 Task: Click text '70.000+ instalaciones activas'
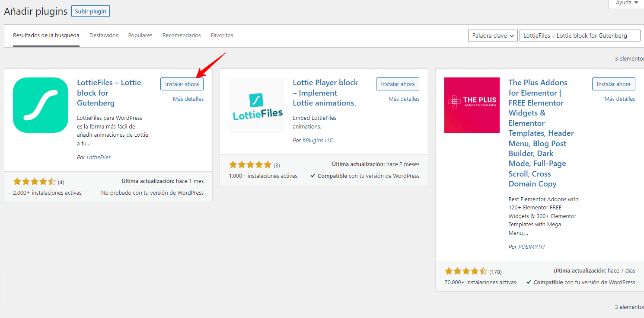point(480,283)
